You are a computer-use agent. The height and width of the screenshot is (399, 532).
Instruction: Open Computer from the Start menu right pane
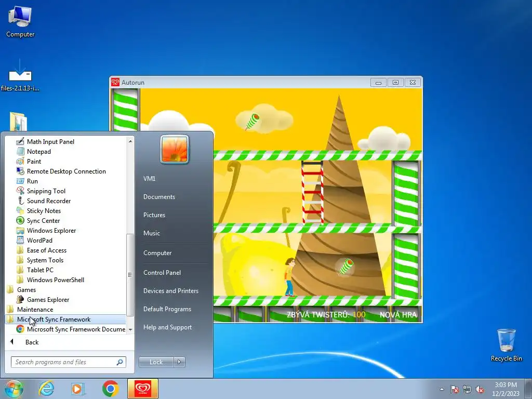[157, 253]
